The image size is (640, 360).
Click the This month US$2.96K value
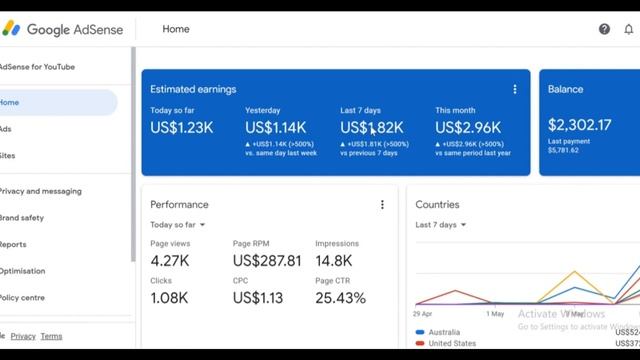pyautogui.click(x=468, y=128)
